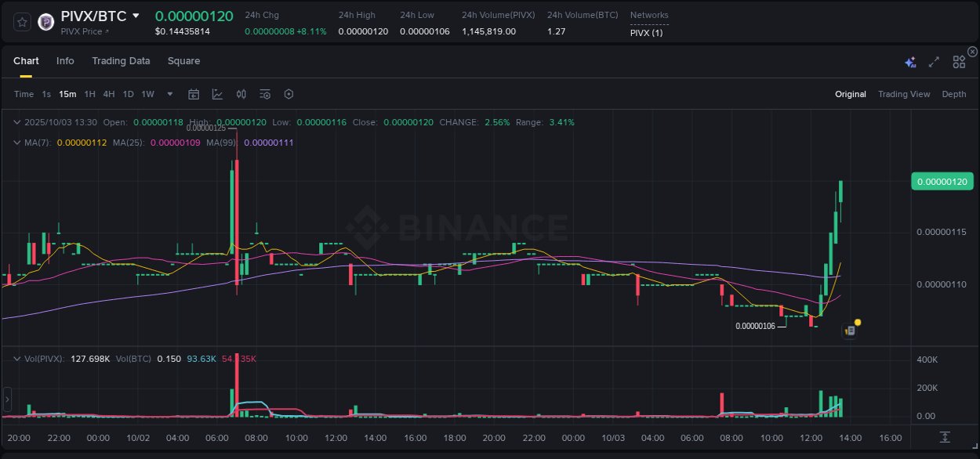This screenshot has width=980, height=459.
Task: Enable the Depth chart view
Action: click(953, 94)
